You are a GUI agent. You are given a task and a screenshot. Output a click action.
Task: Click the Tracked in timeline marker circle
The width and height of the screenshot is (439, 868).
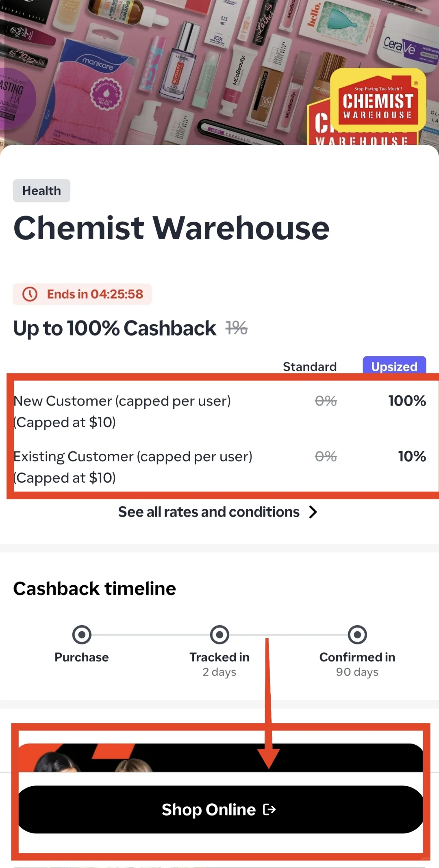(219, 635)
